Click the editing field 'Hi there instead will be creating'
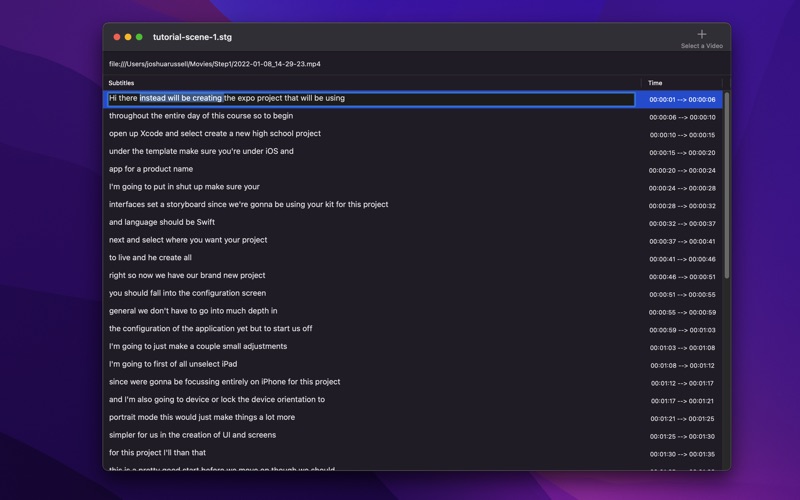 click(371, 98)
